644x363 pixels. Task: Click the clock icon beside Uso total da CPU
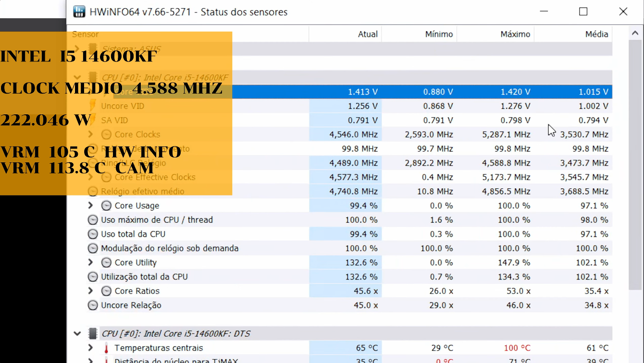click(x=92, y=234)
